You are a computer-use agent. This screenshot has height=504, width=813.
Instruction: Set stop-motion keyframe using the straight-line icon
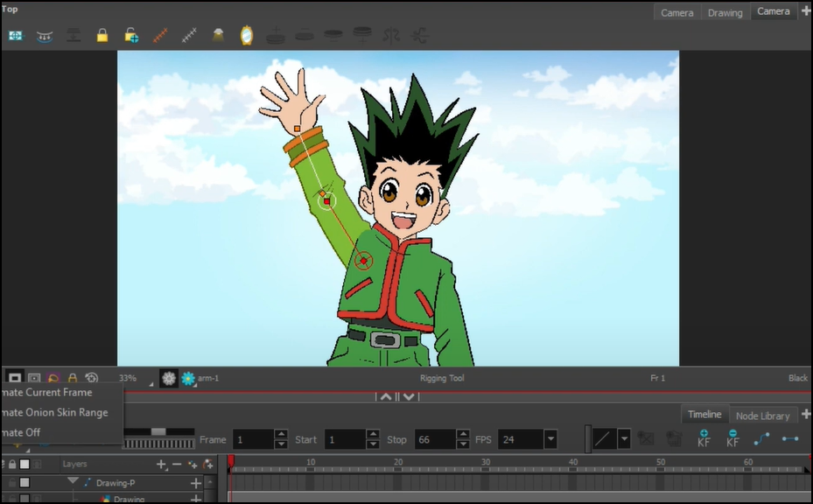(790, 438)
